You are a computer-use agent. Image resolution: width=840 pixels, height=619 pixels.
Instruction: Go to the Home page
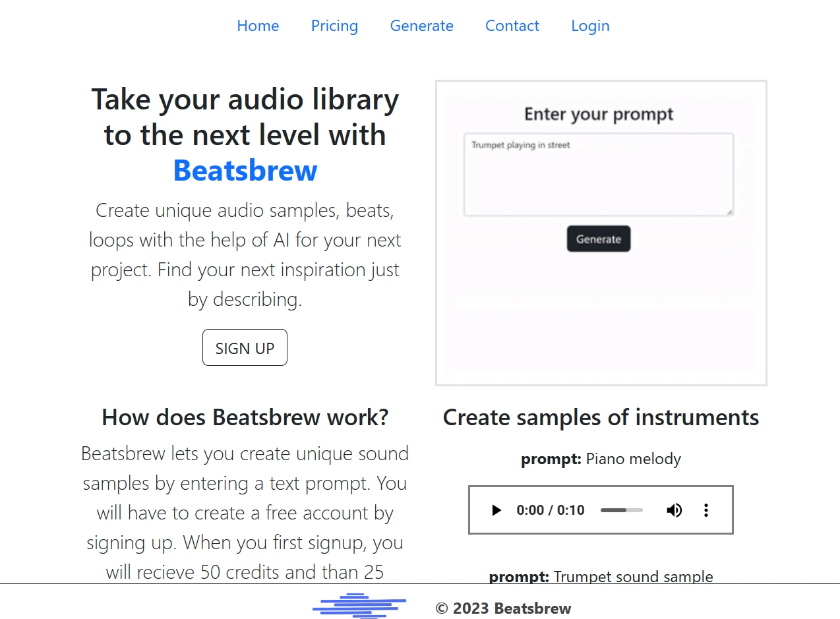pyautogui.click(x=258, y=26)
